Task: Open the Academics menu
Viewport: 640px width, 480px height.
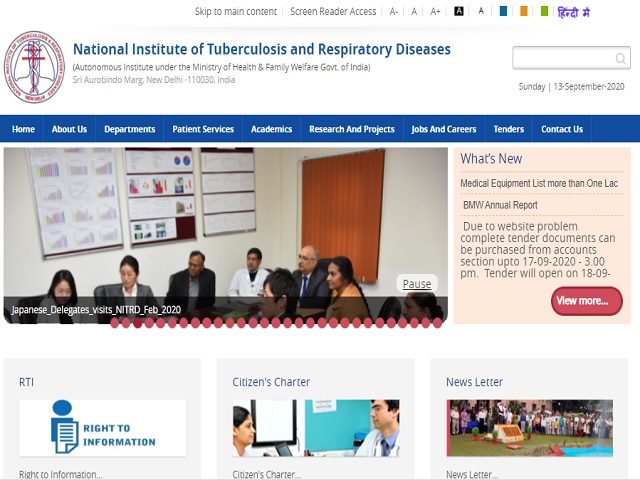Action: pos(271,129)
